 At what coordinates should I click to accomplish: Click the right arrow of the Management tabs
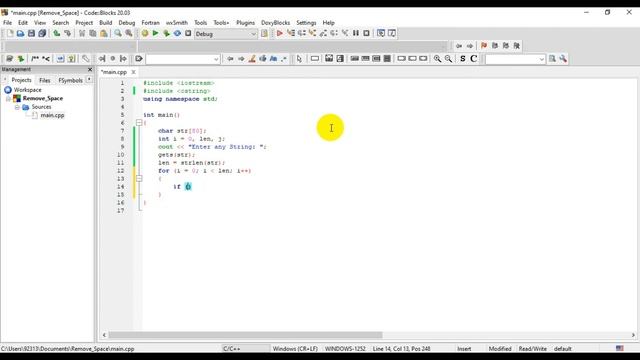pos(89,80)
